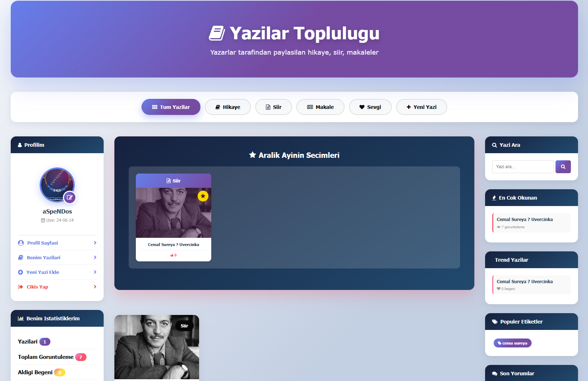
Task: Click the cema sureya tag badge
Action: 513,343
